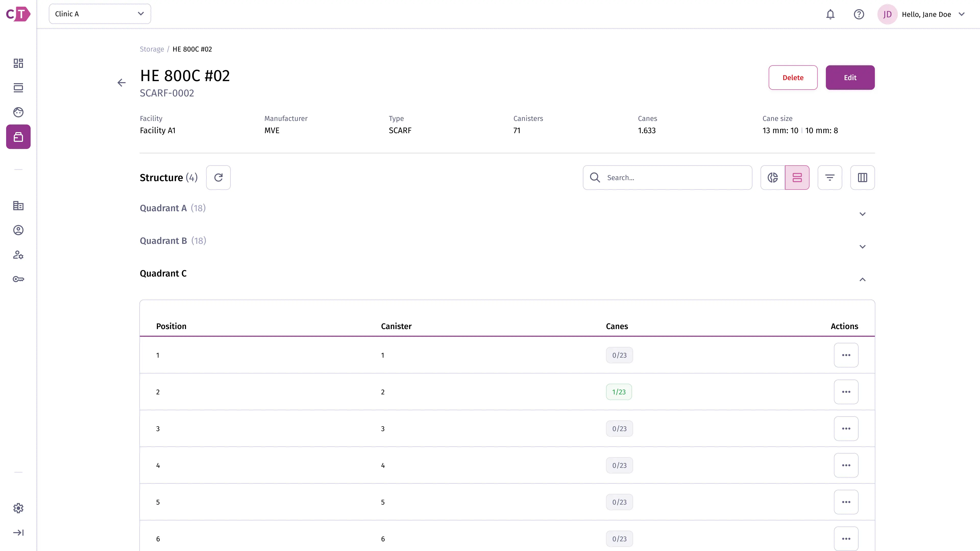Click the JD avatar
Image resolution: width=980 pixels, height=551 pixels.
[x=887, y=15]
